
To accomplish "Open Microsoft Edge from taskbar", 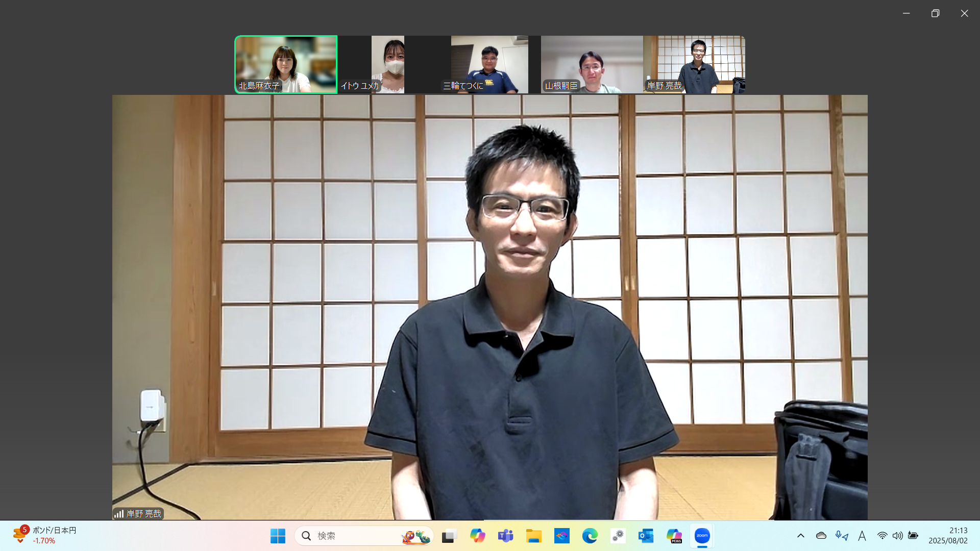I will [x=590, y=536].
